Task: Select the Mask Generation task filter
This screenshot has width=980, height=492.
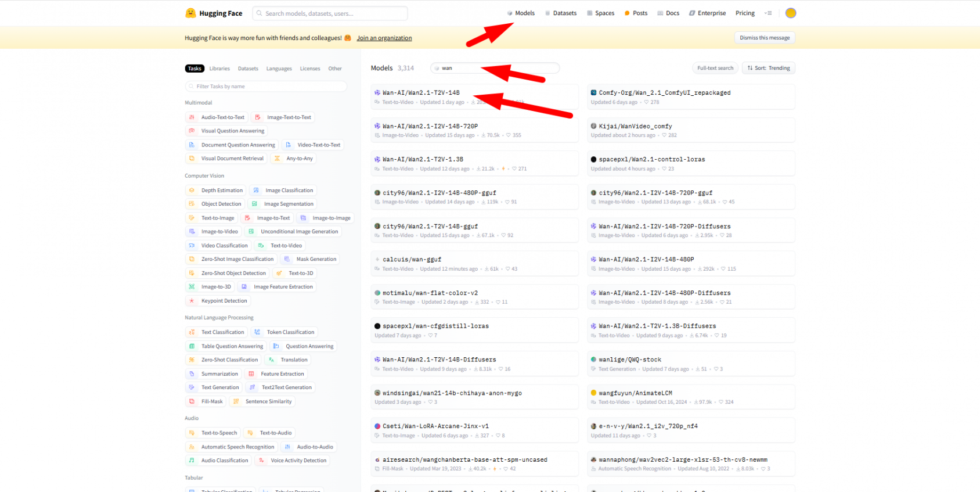Action: click(x=309, y=259)
